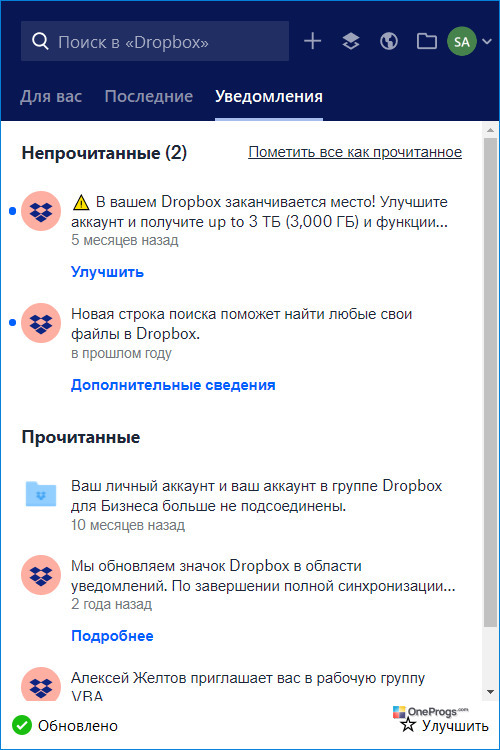Click the green checkmark sync status icon
Image resolution: width=500 pixels, height=750 pixels.
[22, 725]
